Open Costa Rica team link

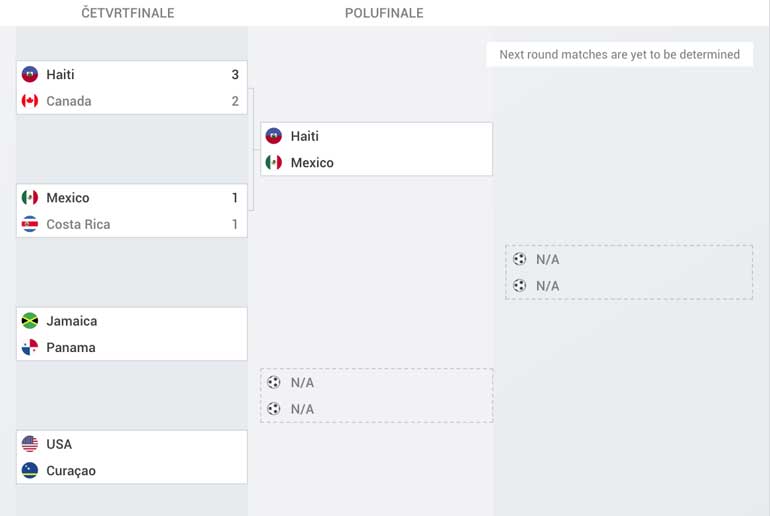78,224
